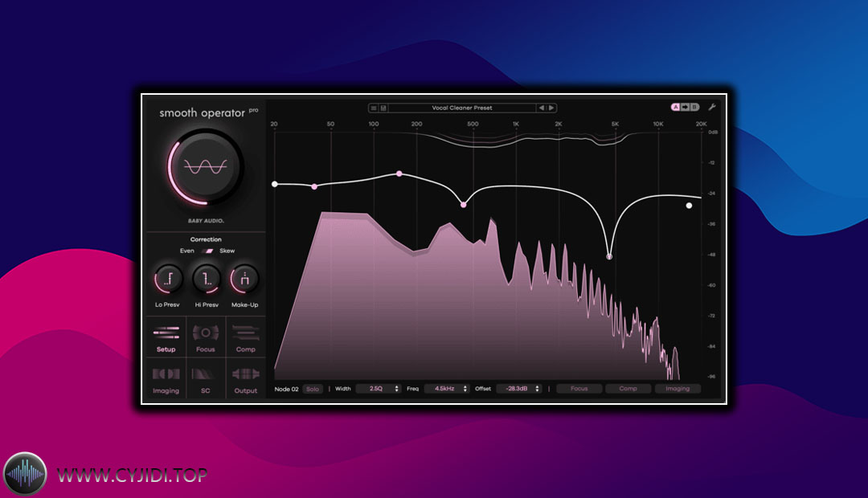
Task: Click the bottom bar Focus button
Action: (579, 389)
